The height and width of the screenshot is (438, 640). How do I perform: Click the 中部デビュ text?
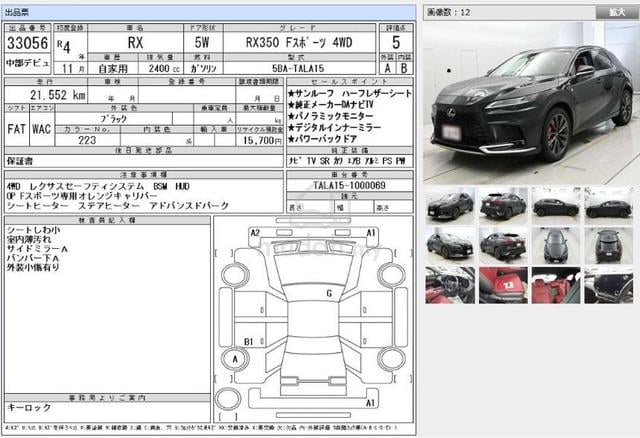(x=27, y=63)
